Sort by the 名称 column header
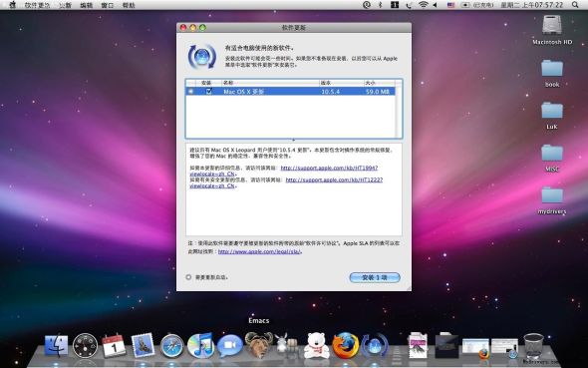This screenshot has width=588, height=368. tap(270, 83)
